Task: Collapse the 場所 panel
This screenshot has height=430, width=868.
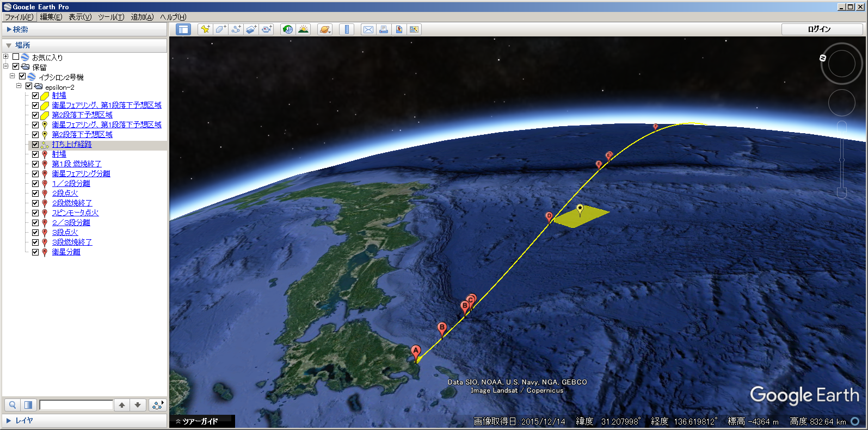Action: click(x=9, y=46)
